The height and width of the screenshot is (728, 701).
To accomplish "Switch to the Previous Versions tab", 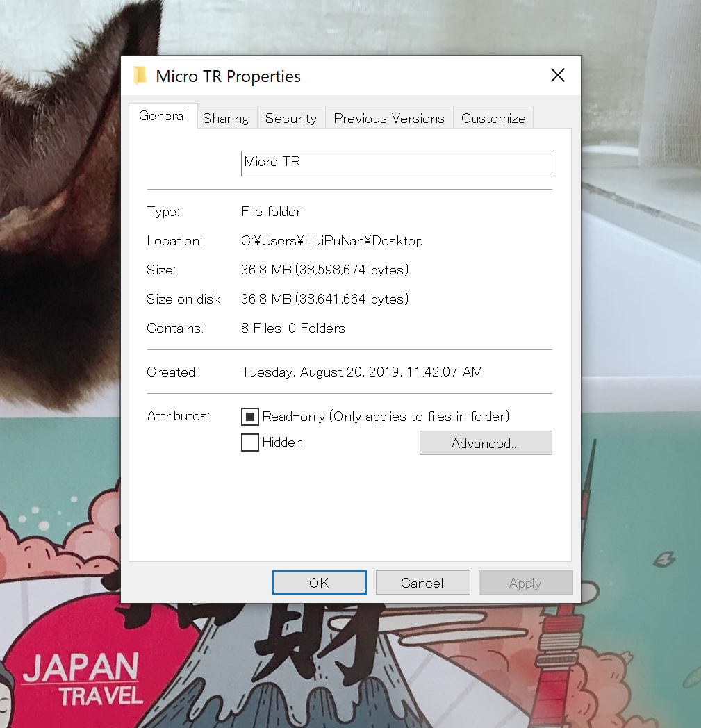I will click(x=389, y=118).
